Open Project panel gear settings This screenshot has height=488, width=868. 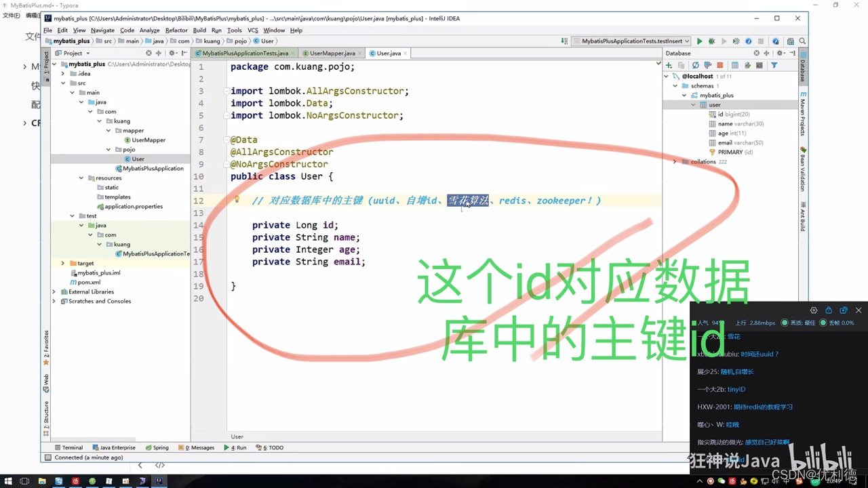pos(172,53)
